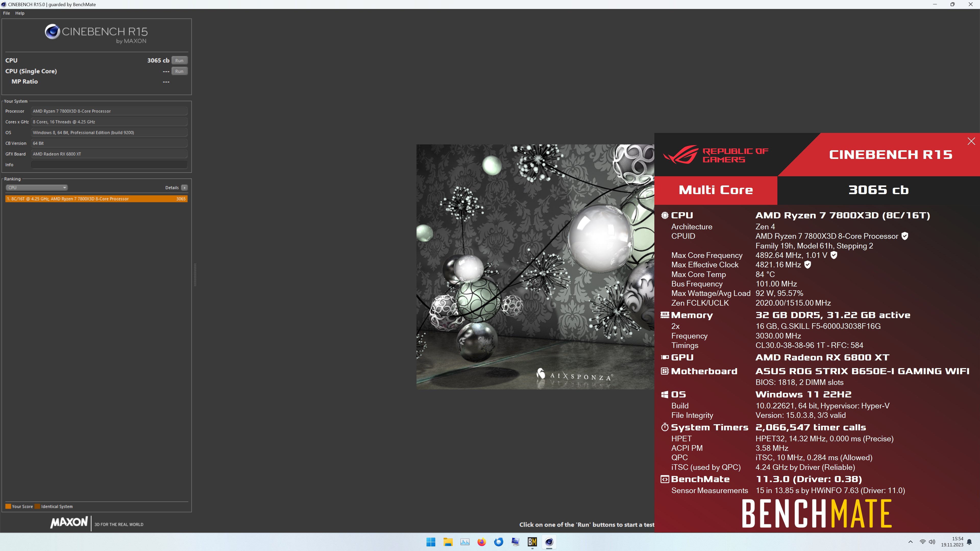Open the Windows Start menu
Screen dimensions: 980x551
point(431,542)
